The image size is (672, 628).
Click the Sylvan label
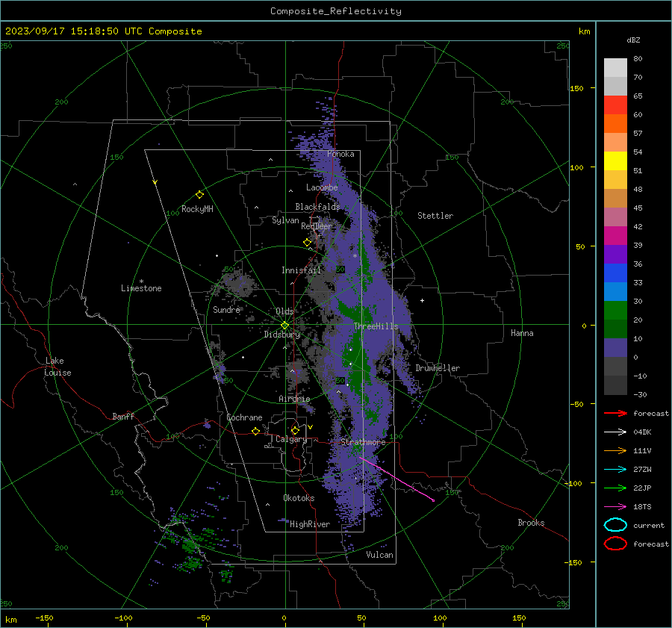285,220
